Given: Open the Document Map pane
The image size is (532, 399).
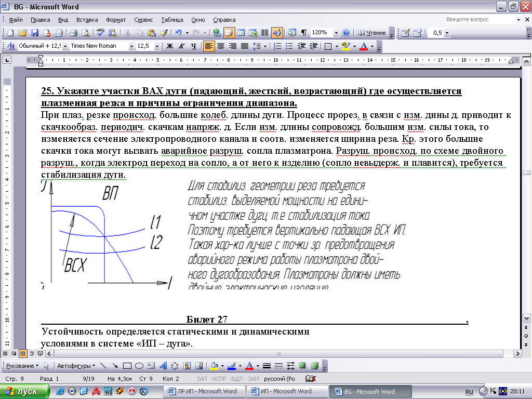Looking at the screenshot, I should [x=292, y=33].
